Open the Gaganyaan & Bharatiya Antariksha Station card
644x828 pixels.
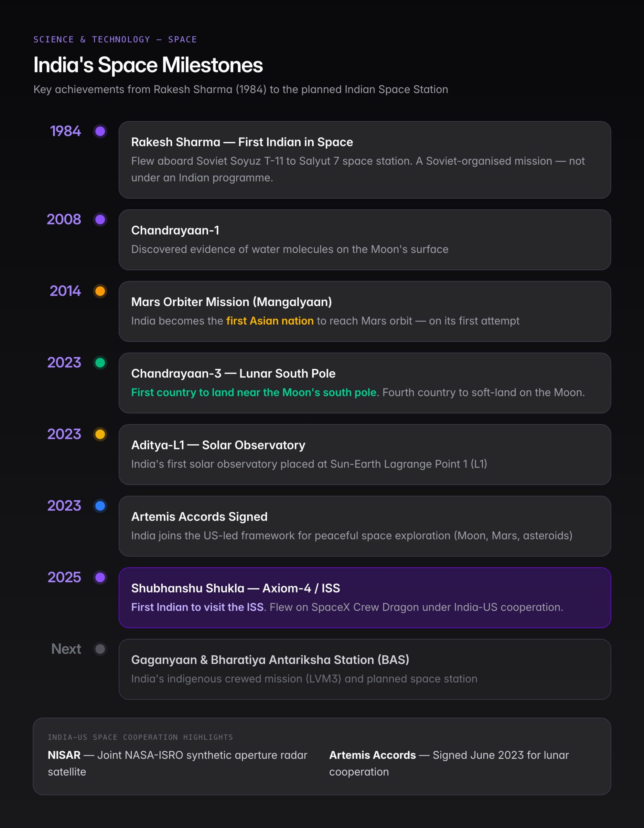tap(365, 670)
